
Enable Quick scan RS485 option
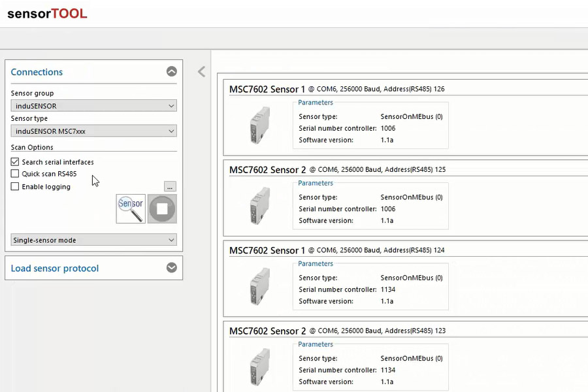[15, 174]
